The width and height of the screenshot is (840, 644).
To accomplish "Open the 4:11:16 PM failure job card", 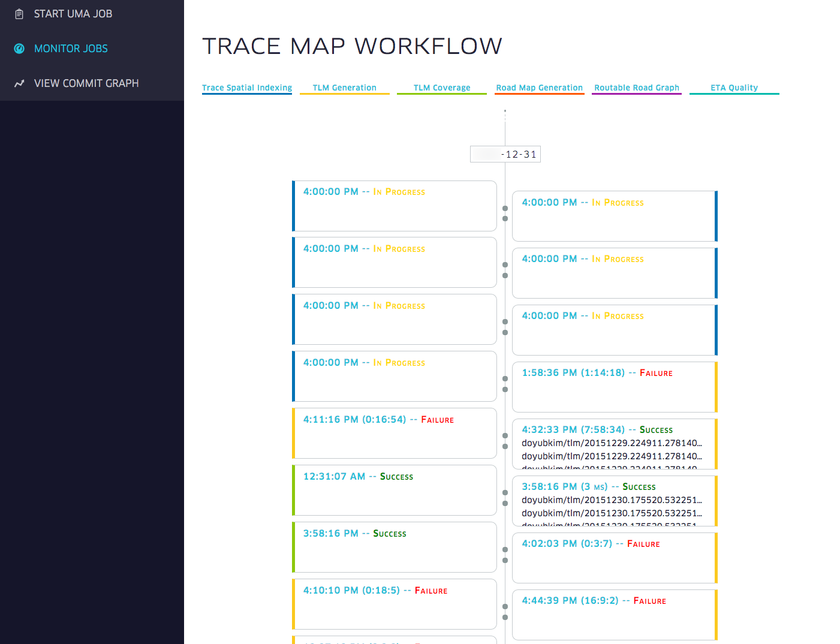I will [395, 433].
